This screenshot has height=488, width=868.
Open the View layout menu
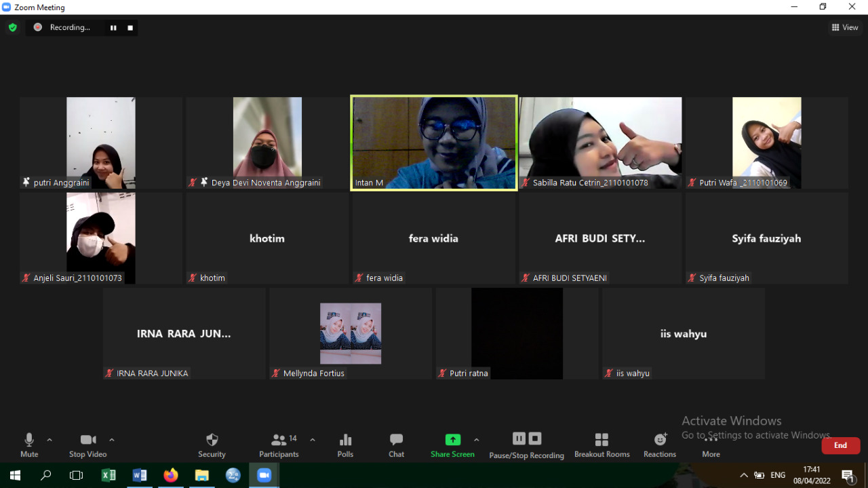tap(845, 28)
